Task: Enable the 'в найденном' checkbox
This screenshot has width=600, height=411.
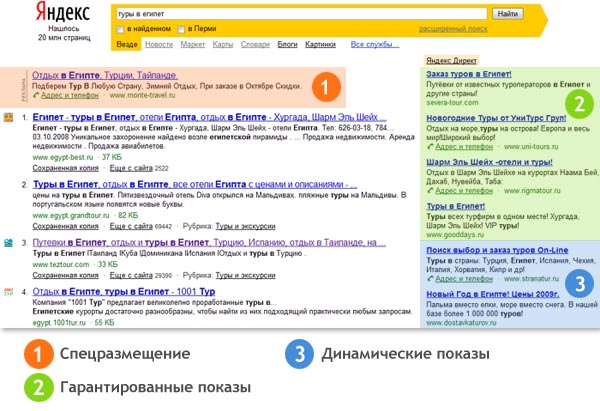Action: 120,29
